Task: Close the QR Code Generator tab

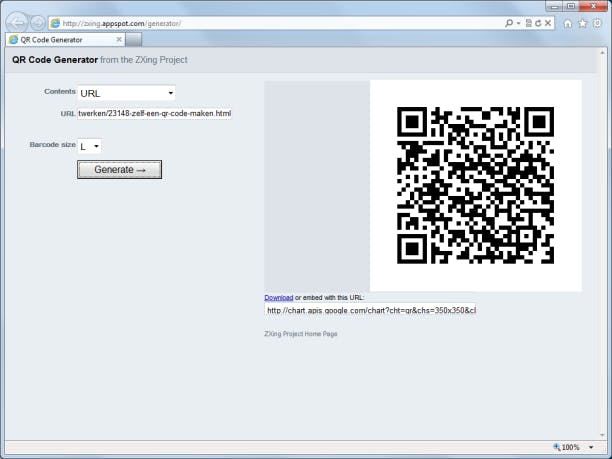Action: (x=119, y=39)
